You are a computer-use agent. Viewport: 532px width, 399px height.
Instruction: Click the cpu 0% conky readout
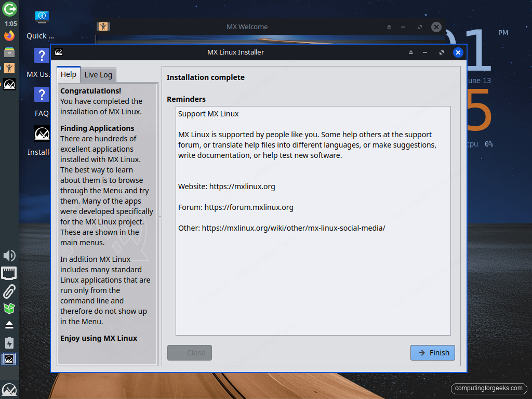click(480, 144)
